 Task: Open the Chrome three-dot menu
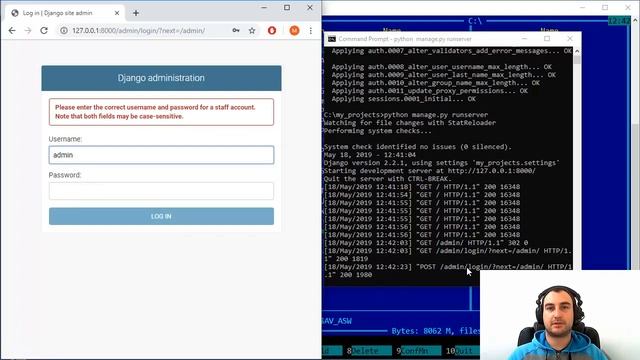[x=311, y=31]
